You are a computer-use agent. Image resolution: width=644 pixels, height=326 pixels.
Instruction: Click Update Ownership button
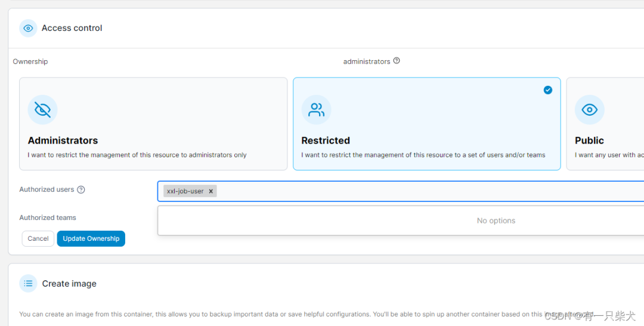[91, 238]
